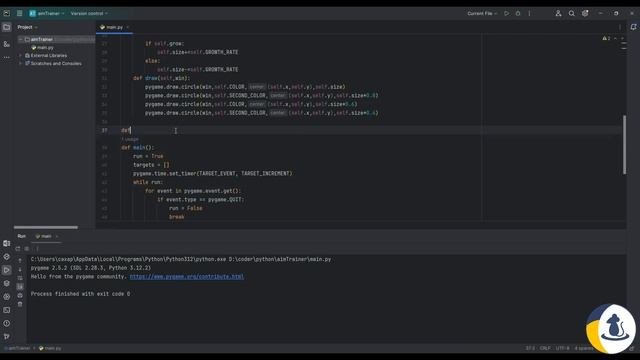This screenshot has width=640, height=360.
Task: Open the pygame contribute link
Action: (x=187, y=277)
